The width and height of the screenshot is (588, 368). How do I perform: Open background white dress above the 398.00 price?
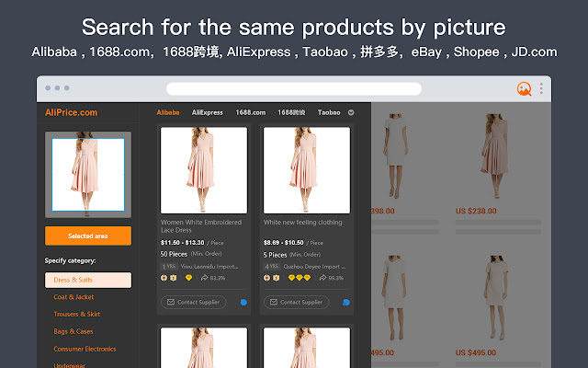[394, 155]
